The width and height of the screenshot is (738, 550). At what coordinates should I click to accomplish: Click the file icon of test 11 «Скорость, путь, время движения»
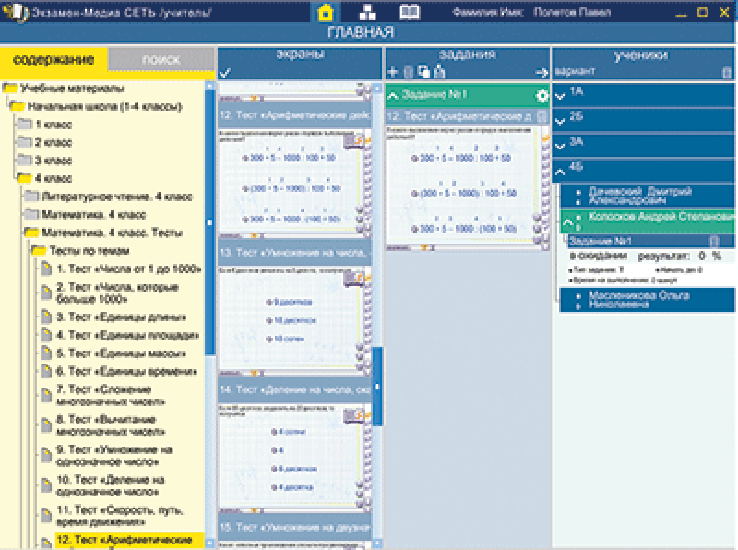(46, 515)
